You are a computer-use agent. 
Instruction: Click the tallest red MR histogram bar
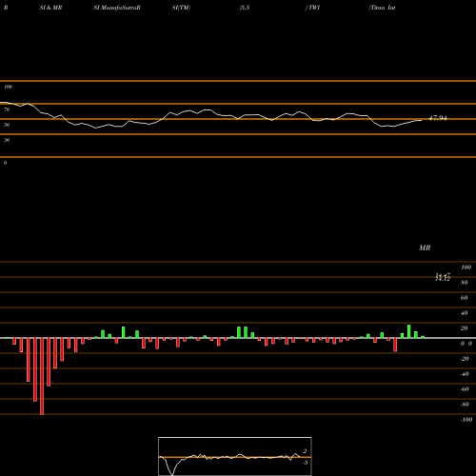(x=42, y=376)
